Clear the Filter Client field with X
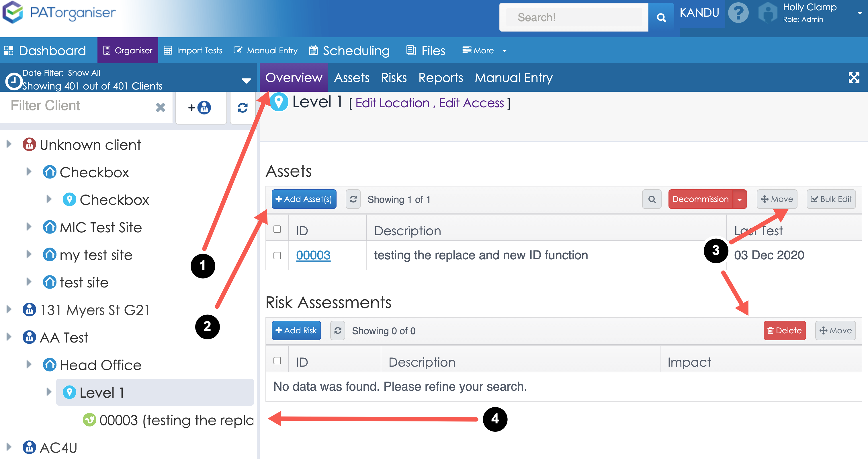The height and width of the screenshot is (459, 868). pyautogui.click(x=161, y=108)
